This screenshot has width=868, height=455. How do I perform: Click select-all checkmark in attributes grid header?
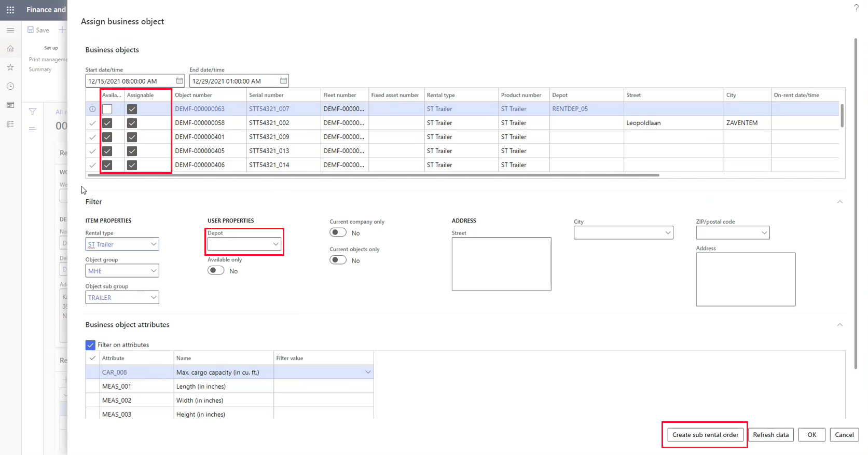(x=92, y=358)
